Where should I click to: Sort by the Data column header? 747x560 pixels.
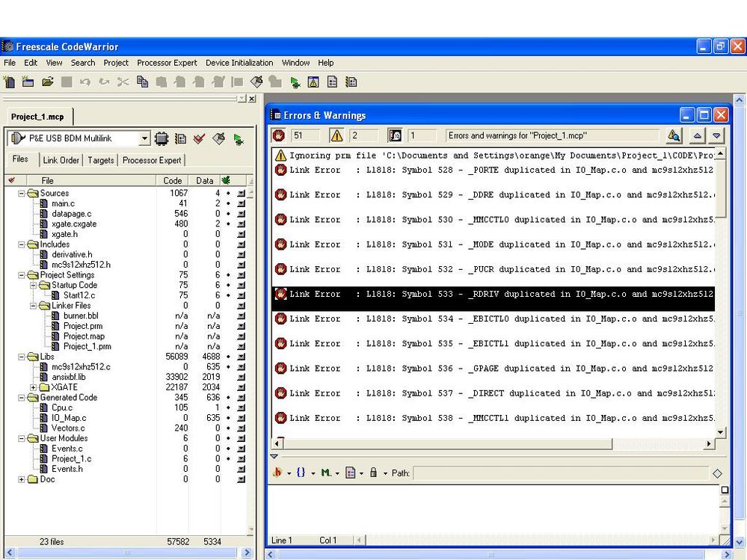coord(204,180)
